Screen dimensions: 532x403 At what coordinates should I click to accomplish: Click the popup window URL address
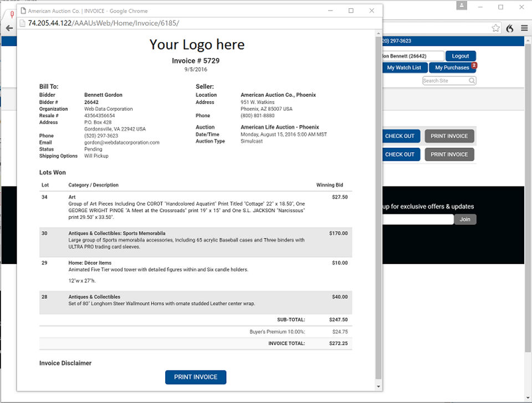point(104,23)
